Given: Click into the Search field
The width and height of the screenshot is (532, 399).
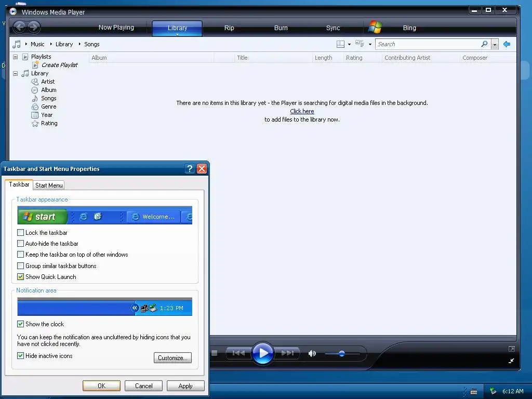Looking at the screenshot, I should (x=428, y=44).
